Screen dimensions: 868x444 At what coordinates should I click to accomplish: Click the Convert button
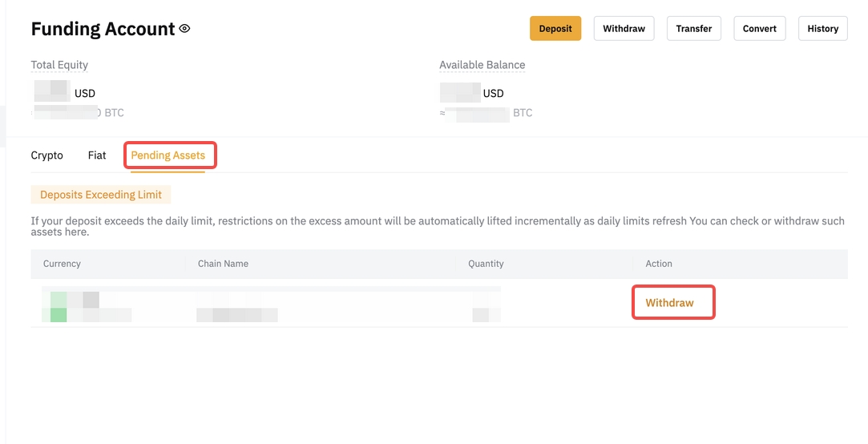759,29
